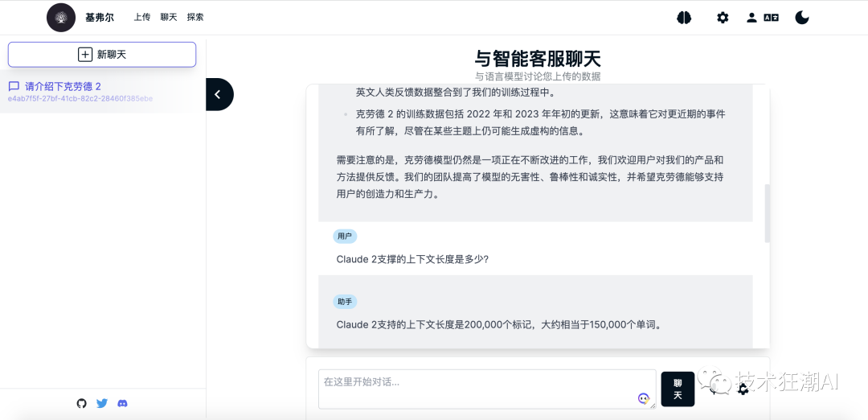Open settings via the gear icon
The image size is (868, 420).
pyautogui.click(x=723, y=17)
